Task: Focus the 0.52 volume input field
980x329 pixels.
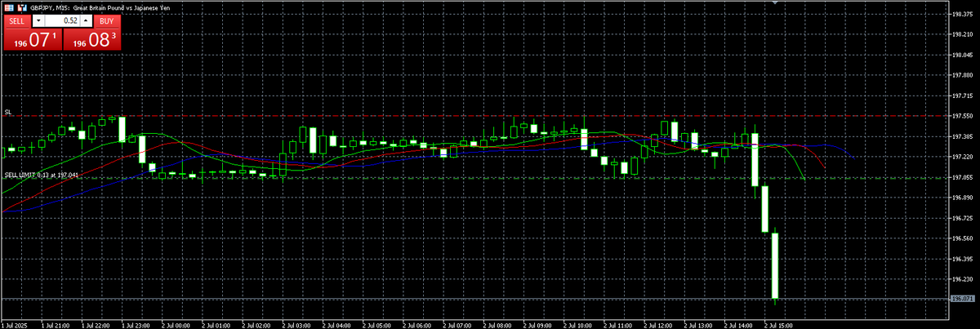Action: tap(62, 20)
